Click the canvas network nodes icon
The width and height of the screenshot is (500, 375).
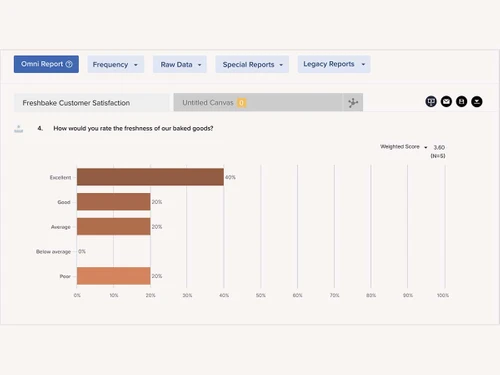click(x=353, y=102)
